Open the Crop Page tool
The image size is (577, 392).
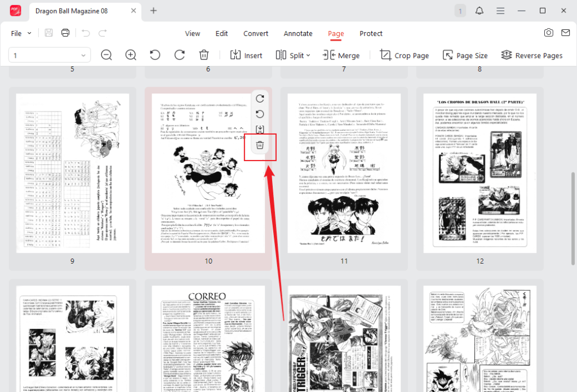404,55
